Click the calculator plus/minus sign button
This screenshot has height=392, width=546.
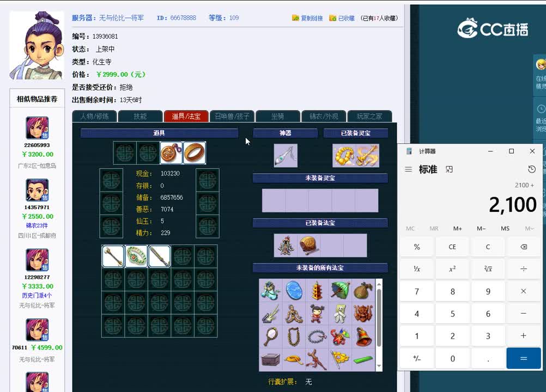tap(417, 358)
